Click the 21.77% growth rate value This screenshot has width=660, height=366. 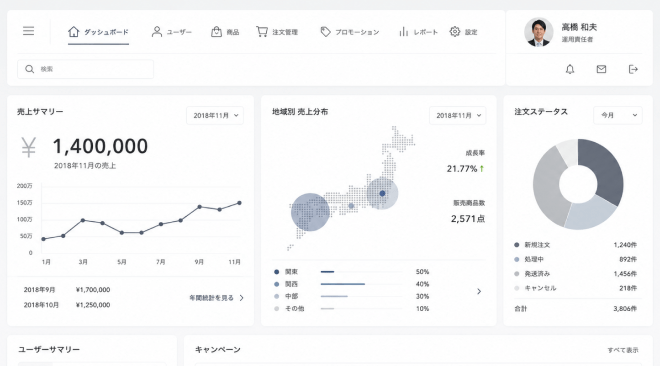tap(462, 169)
